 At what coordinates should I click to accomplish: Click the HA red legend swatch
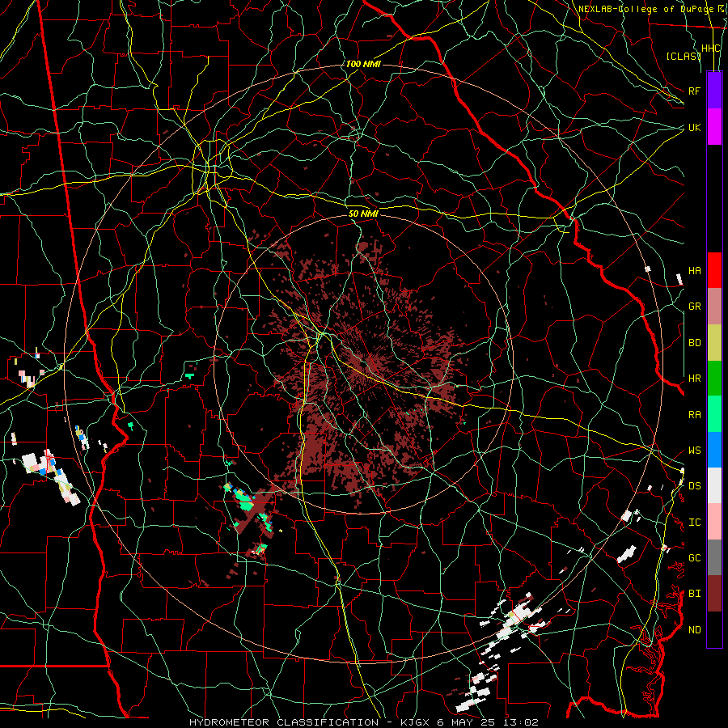(714, 270)
